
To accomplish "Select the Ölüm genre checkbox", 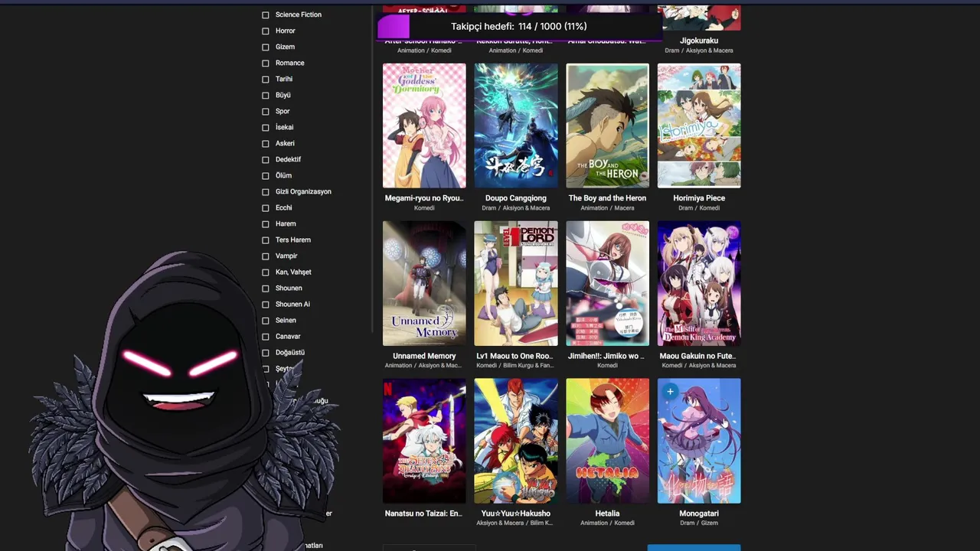I will pyautogui.click(x=266, y=175).
